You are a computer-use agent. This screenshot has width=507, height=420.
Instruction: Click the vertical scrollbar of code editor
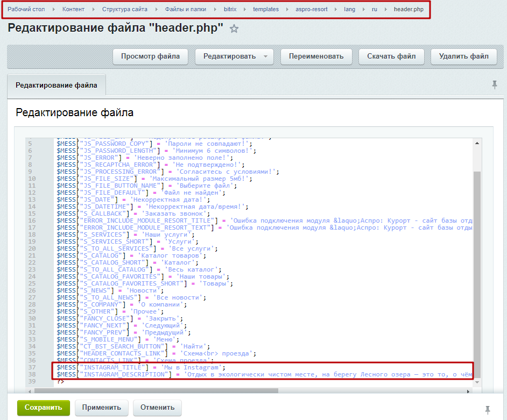(x=477, y=269)
